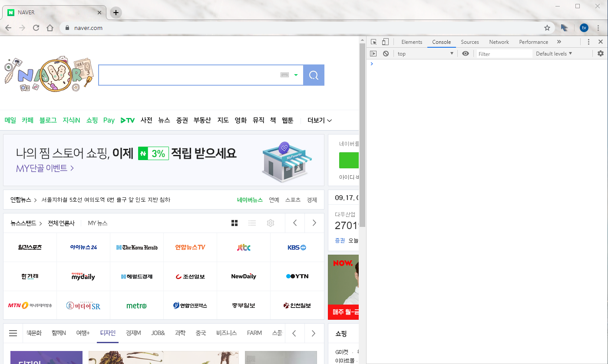Open Console settings gear icon
Screen dimensions: 608x364
tap(601, 54)
